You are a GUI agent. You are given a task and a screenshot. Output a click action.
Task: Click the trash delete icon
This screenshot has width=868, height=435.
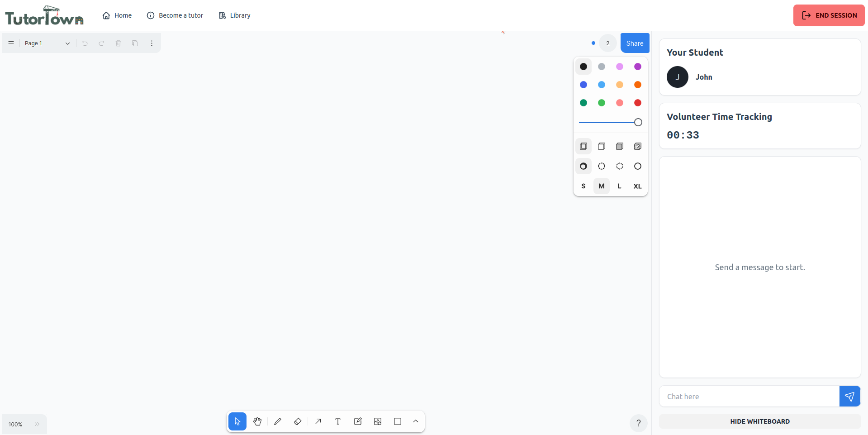(119, 43)
